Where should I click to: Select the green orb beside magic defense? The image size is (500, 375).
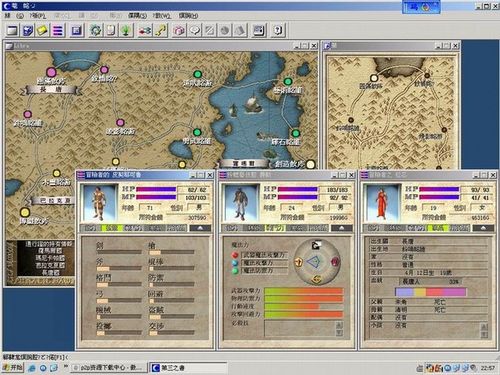coord(235,271)
